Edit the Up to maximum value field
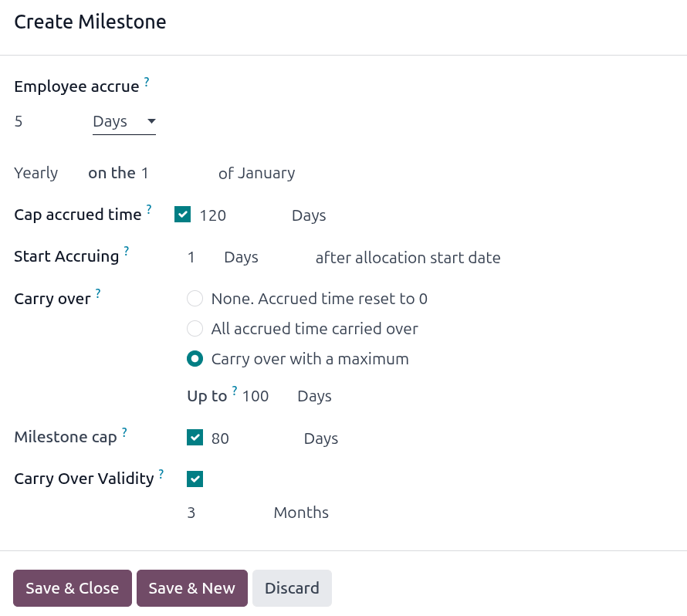The image size is (687, 616). coord(259,395)
